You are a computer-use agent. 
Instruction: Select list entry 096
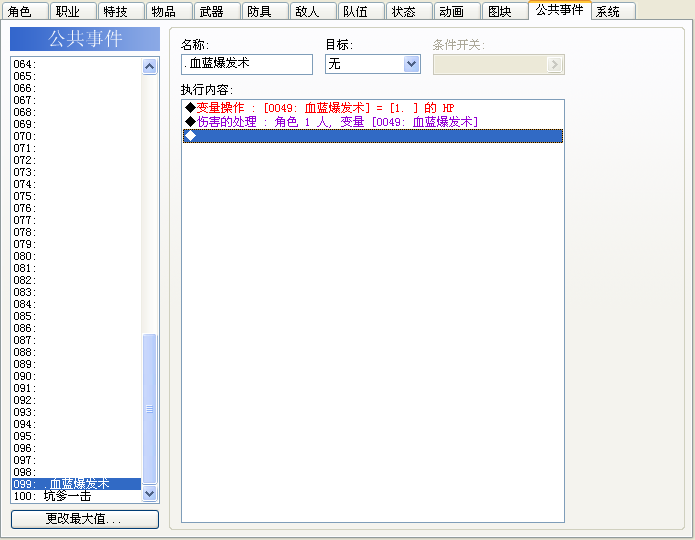tap(76, 448)
